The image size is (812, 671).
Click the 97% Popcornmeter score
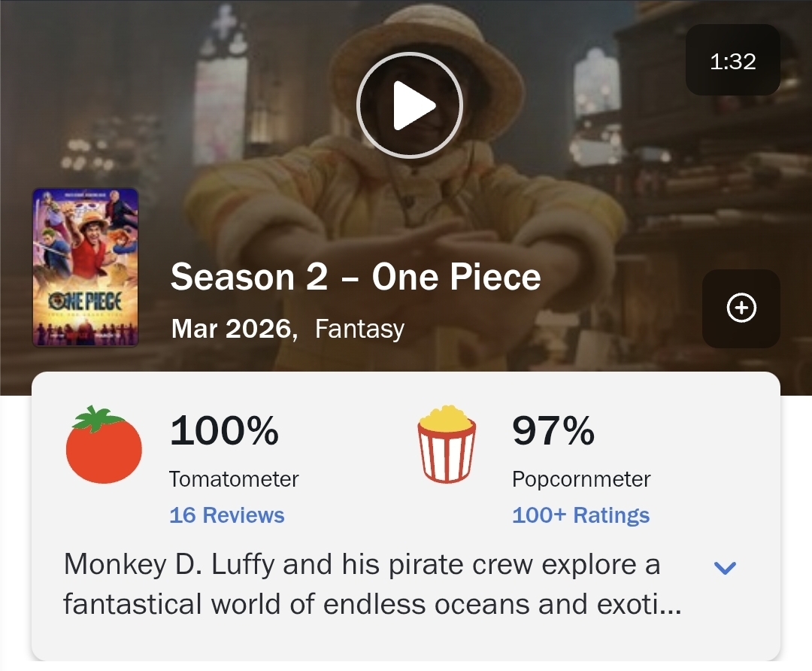point(553,431)
